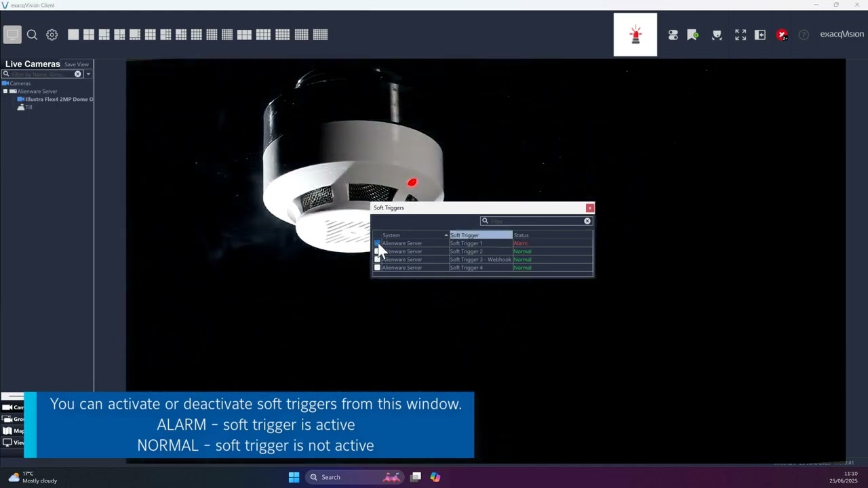Viewport: 868px width, 488px height.
Task: Check the Soft Trigger 2 checkbox
Action: click(378, 251)
